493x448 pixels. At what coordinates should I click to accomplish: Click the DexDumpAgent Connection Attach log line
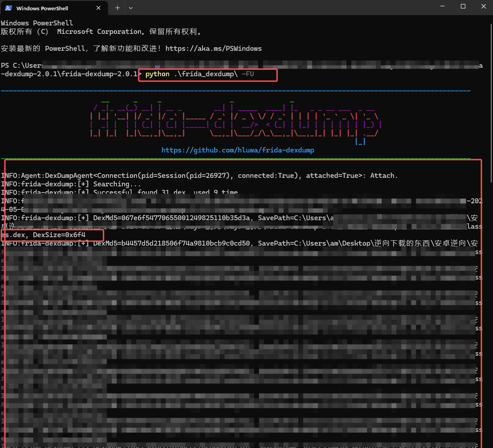click(x=199, y=176)
